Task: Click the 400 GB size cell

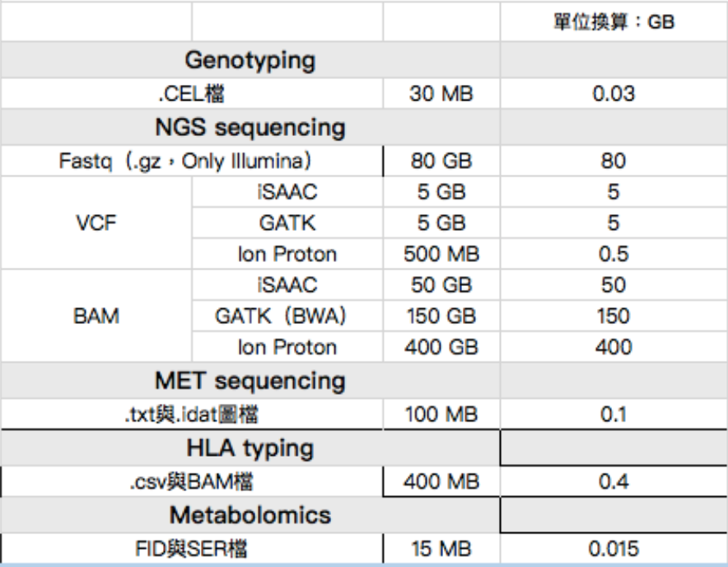Action: point(441,347)
